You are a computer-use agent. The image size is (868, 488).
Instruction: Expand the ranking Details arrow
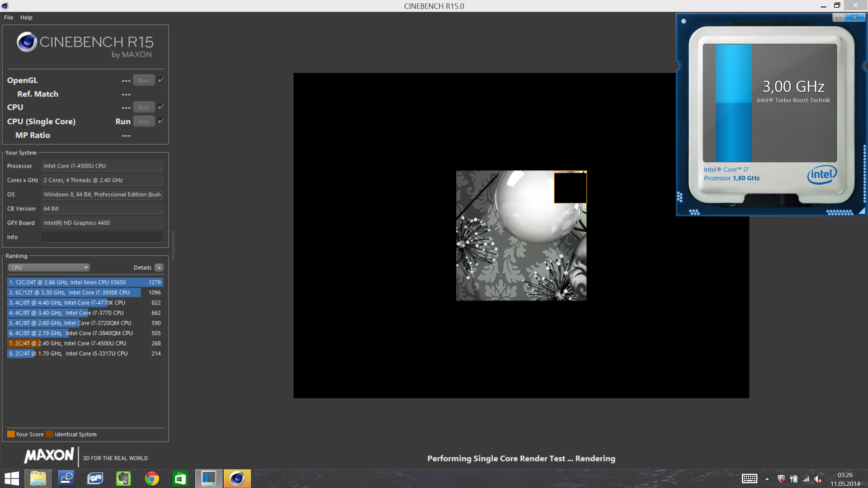(x=159, y=267)
